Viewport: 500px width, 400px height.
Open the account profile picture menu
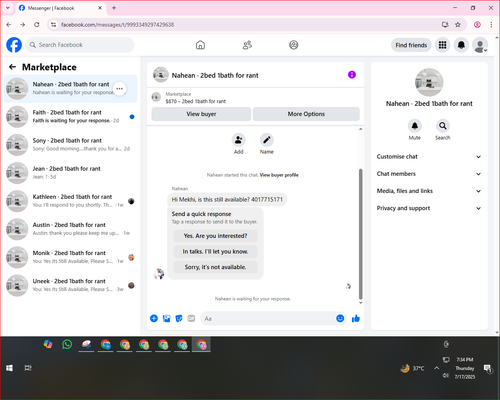click(x=480, y=45)
